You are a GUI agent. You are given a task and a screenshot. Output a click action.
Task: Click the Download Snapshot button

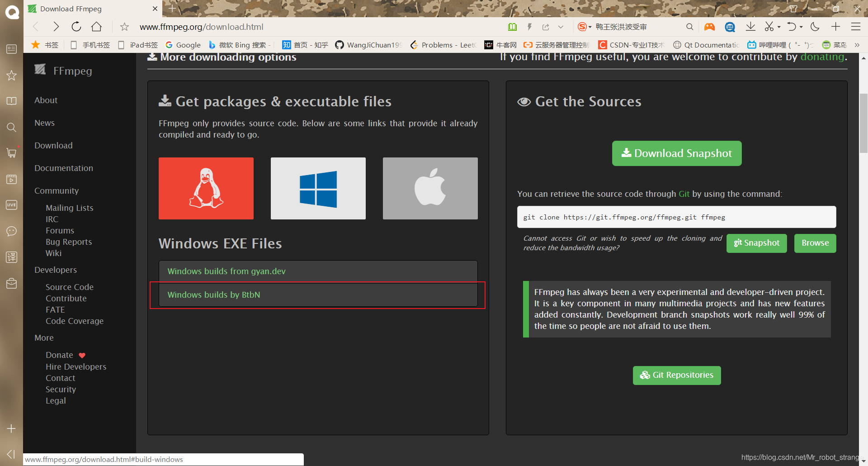[x=677, y=153]
